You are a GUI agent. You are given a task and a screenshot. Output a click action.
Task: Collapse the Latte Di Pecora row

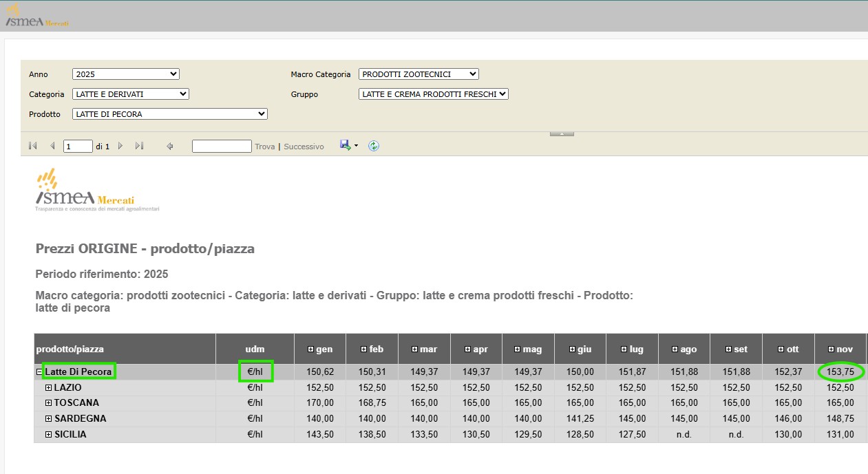point(39,372)
